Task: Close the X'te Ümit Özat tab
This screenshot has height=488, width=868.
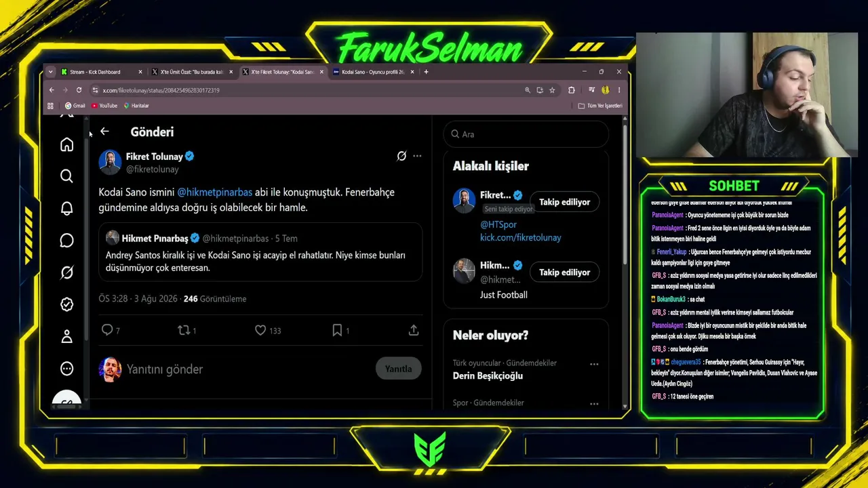Action: [231, 72]
